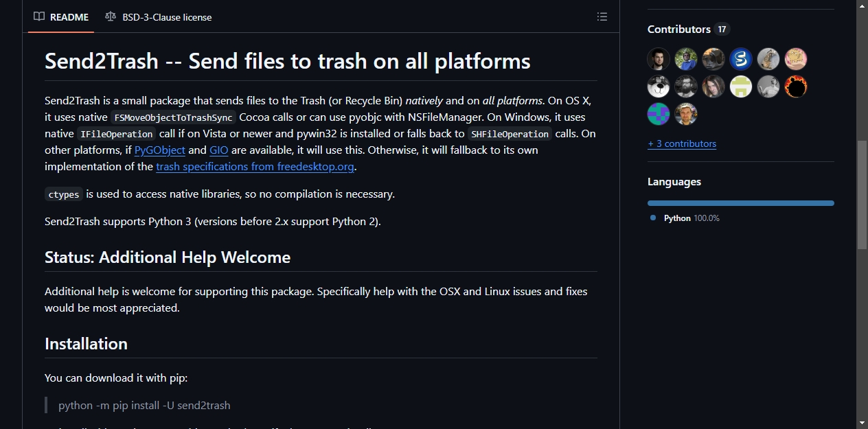
Task: Open the black-and-white bear face avatar
Action: (x=659, y=86)
